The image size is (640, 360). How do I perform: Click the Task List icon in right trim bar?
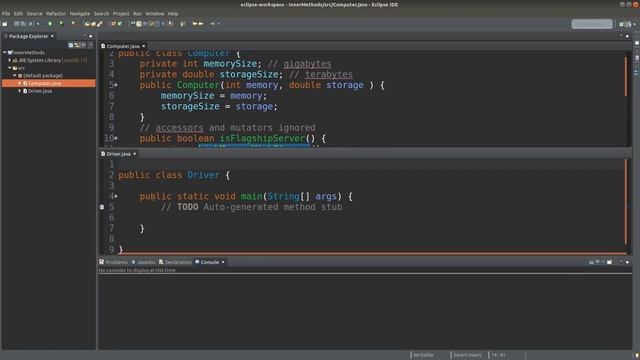click(637, 58)
